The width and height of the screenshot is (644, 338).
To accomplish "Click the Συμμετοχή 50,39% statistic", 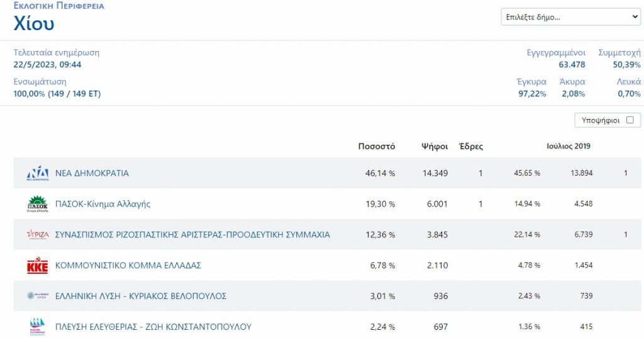I will pyautogui.click(x=619, y=59).
